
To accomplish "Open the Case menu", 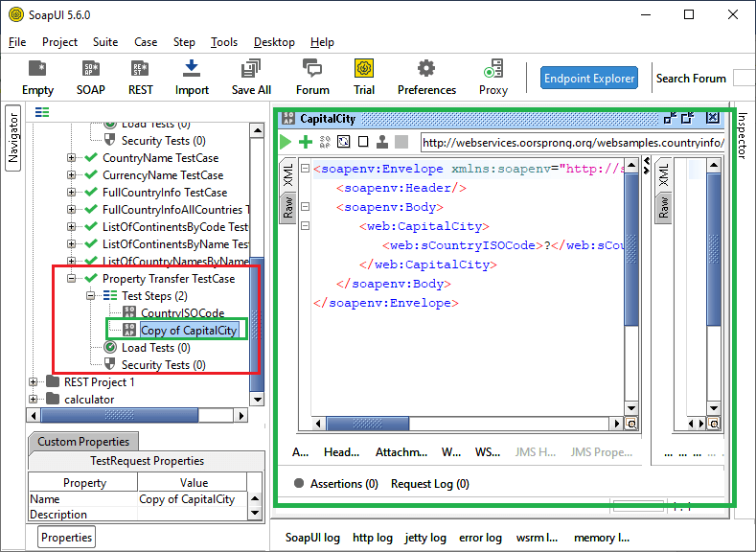I will click(x=146, y=42).
